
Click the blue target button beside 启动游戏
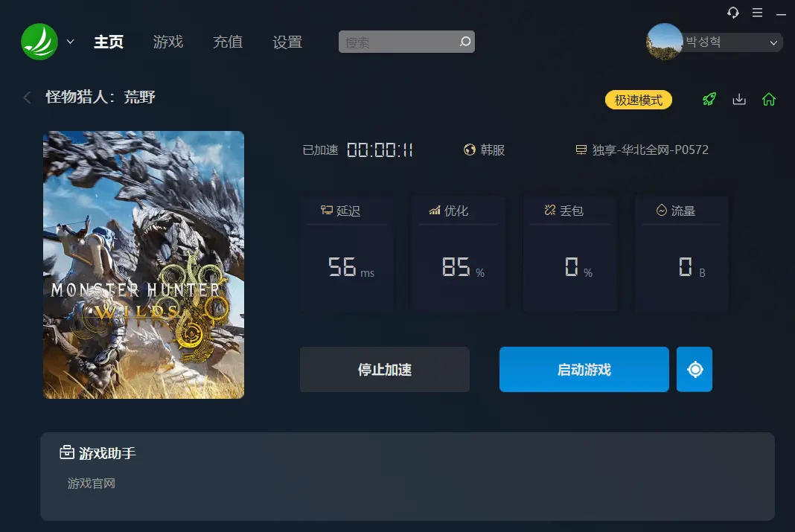point(694,369)
